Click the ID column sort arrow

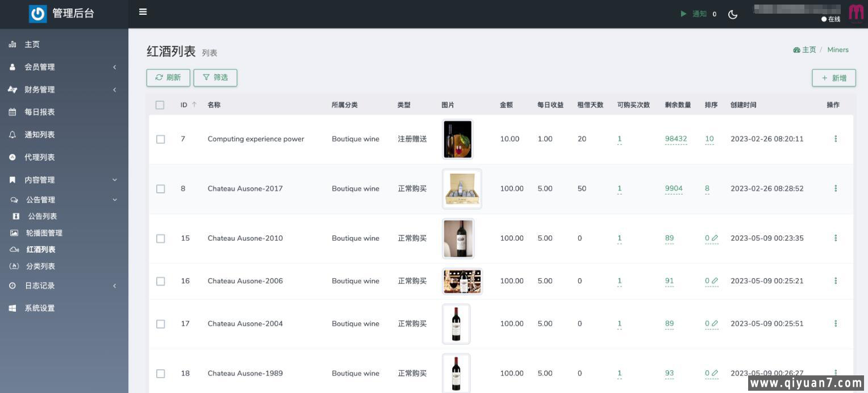click(194, 105)
